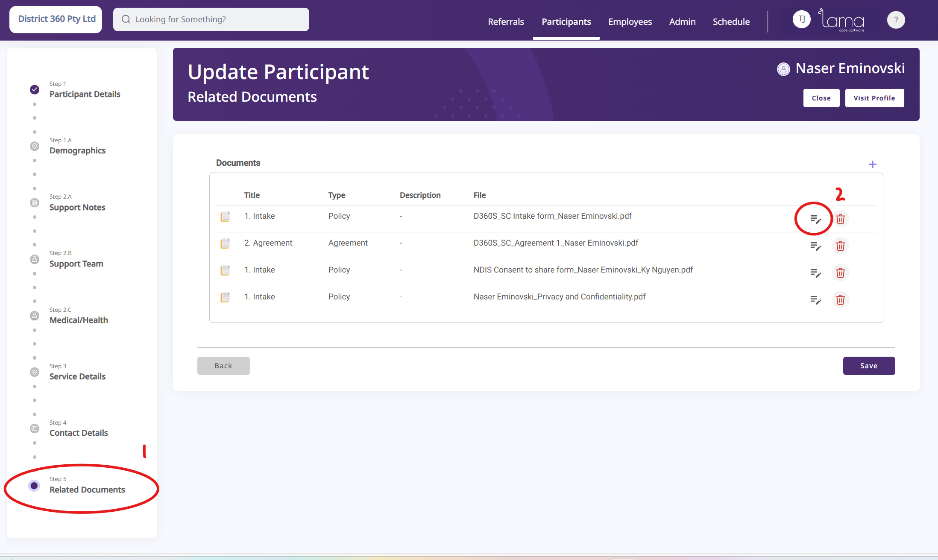The height and width of the screenshot is (560, 938).
Task: Edit the NDIS Consent to share form row
Action: [815, 273]
